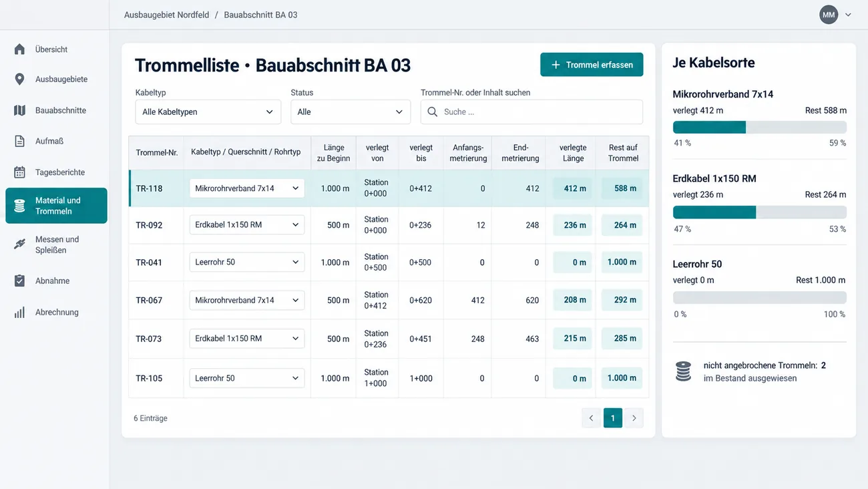Screen dimensions: 868x489
Task: Click the drum stack icon for unopened drums
Action: 683,371
